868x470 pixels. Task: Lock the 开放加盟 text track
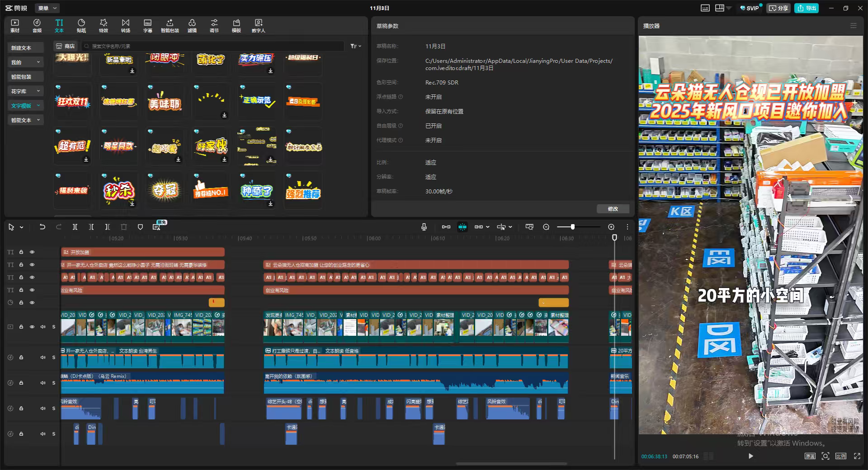pyautogui.click(x=21, y=252)
